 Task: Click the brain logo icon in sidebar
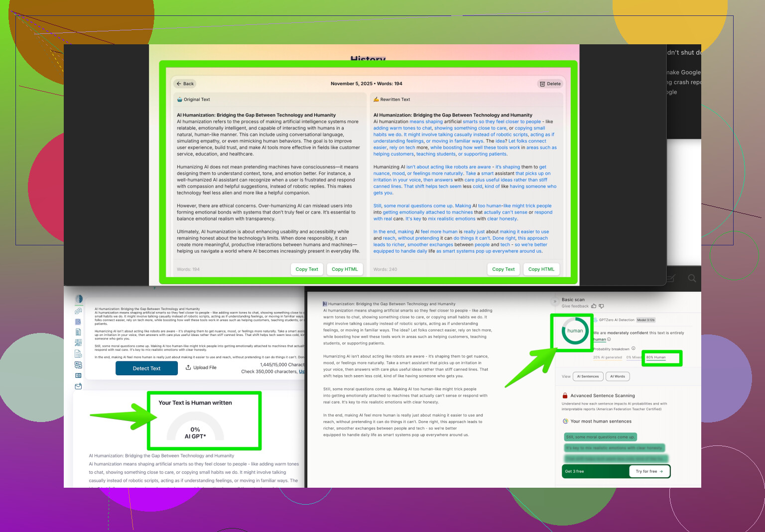coord(79,299)
